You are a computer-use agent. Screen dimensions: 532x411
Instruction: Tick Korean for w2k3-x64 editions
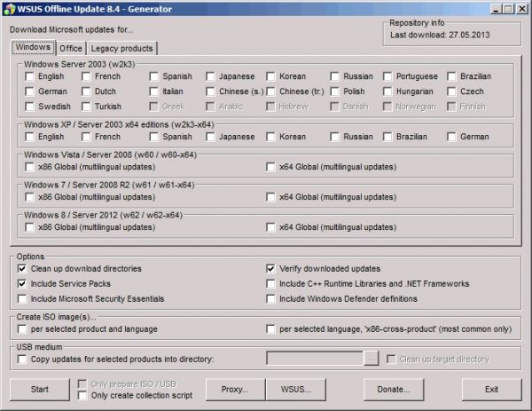(x=270, y=137)
